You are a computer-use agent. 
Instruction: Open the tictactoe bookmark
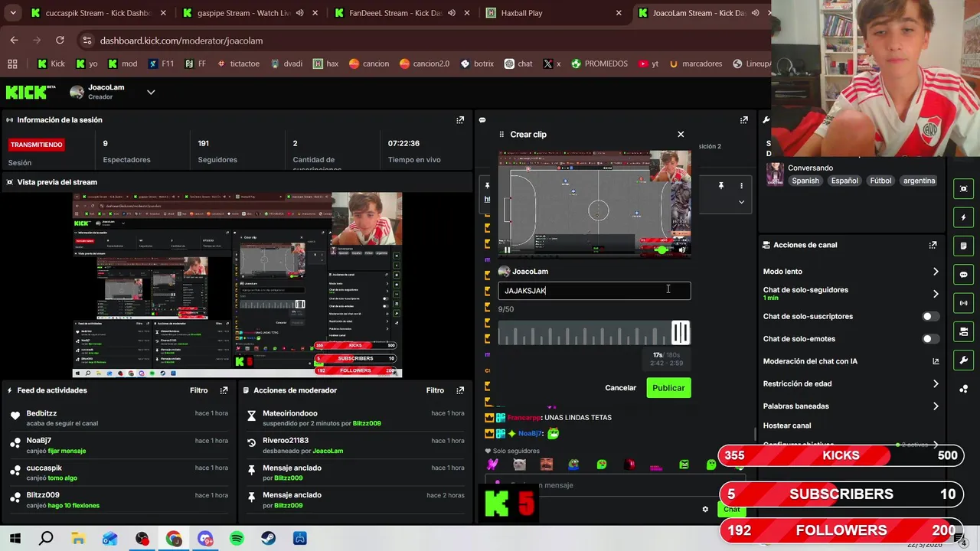[238, 64]
